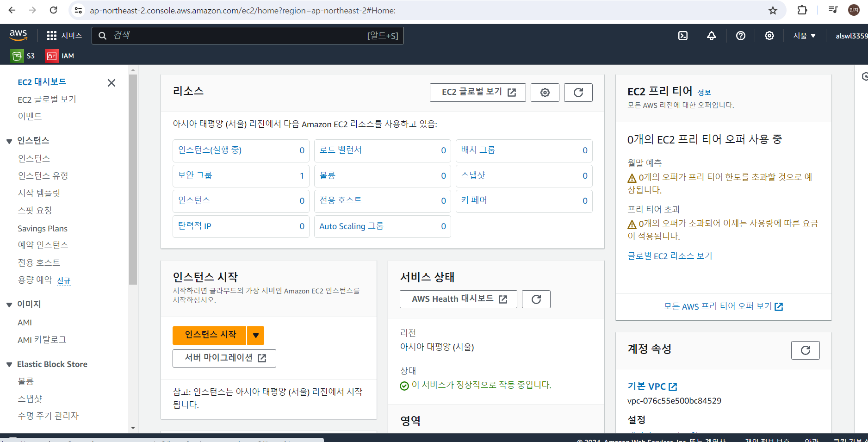
Task: Reload the browser page
Action: pos(53,10)
